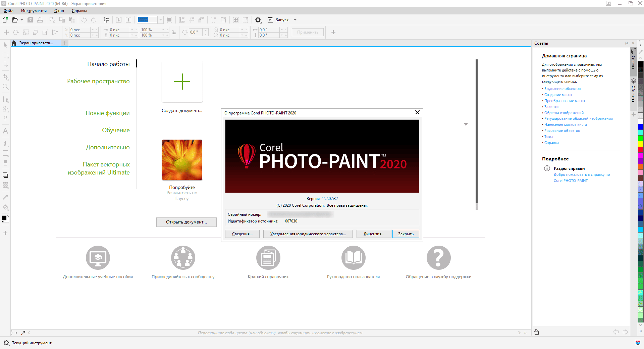Click the Export icon in toolbar
This screenshot has width=644, height=349.
[128, 20]
